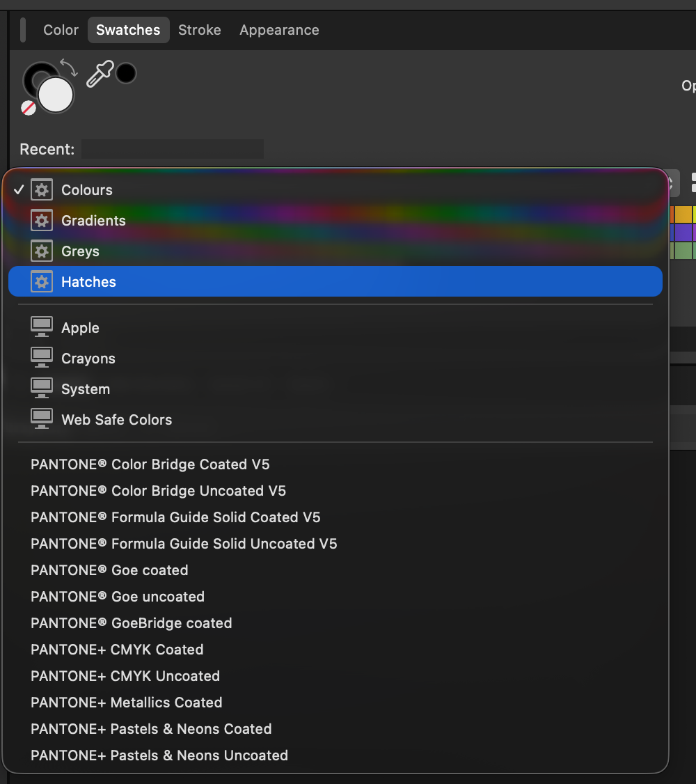
Task: Pick the eyedropper color picker tool
Action: [100, 74]
